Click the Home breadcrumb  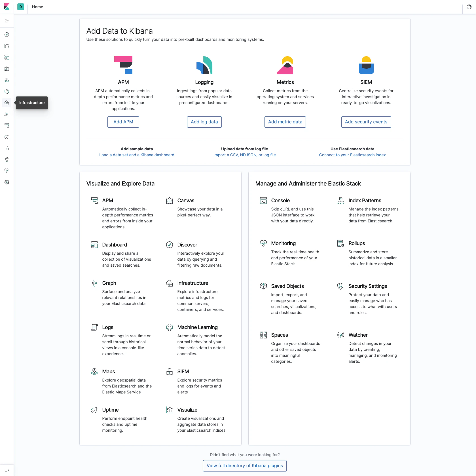coord(37,7)
